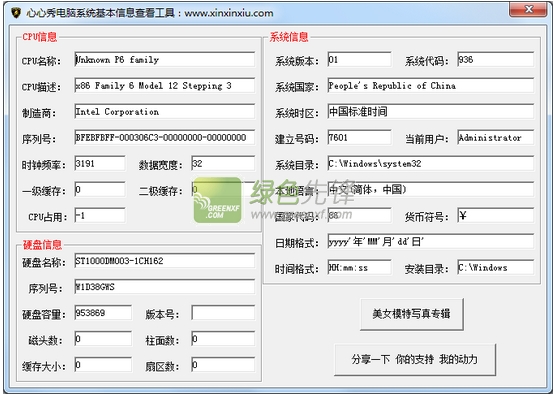This screenshot has height=396, width=553.
Task: Close the system info tool window
Action: (x=528, y=10)
